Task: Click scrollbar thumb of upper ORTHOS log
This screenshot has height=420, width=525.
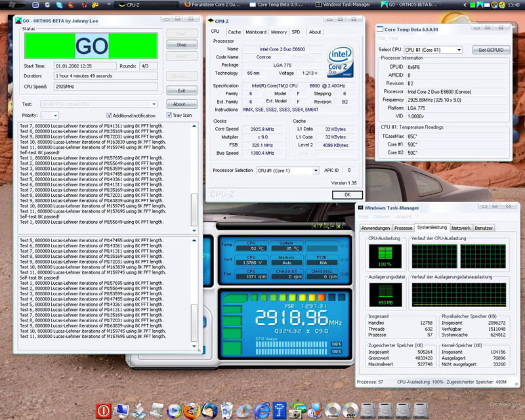Action: [194, 209]
